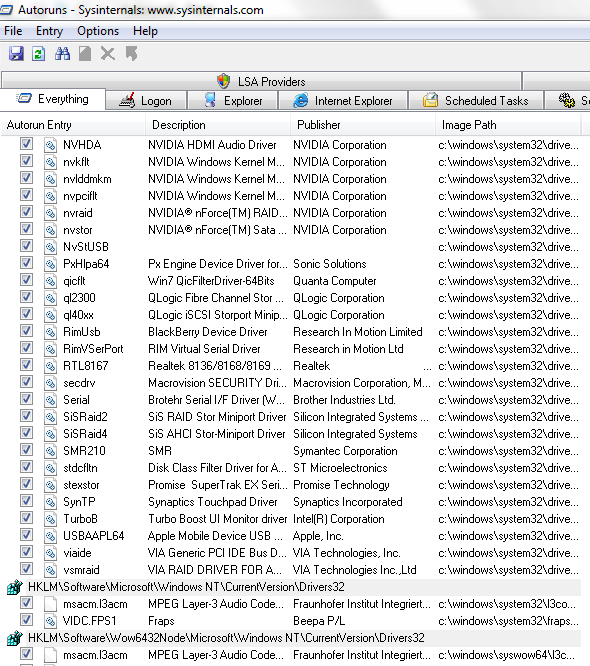Click the stdcfltn entry name
The height and width of the screenshot is (666, 590).
click(80, 468)
